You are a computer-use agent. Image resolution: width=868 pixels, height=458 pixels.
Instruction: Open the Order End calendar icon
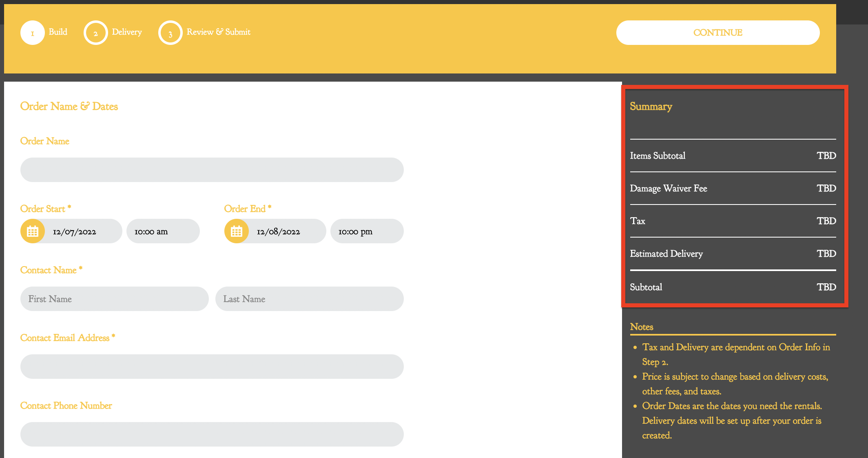(237, 231)
